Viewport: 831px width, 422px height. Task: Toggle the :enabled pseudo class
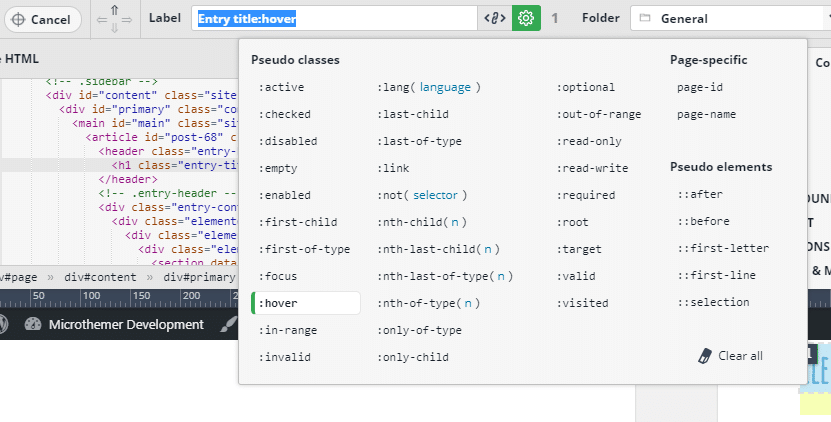pyautogui.click(x=285, y=196)
